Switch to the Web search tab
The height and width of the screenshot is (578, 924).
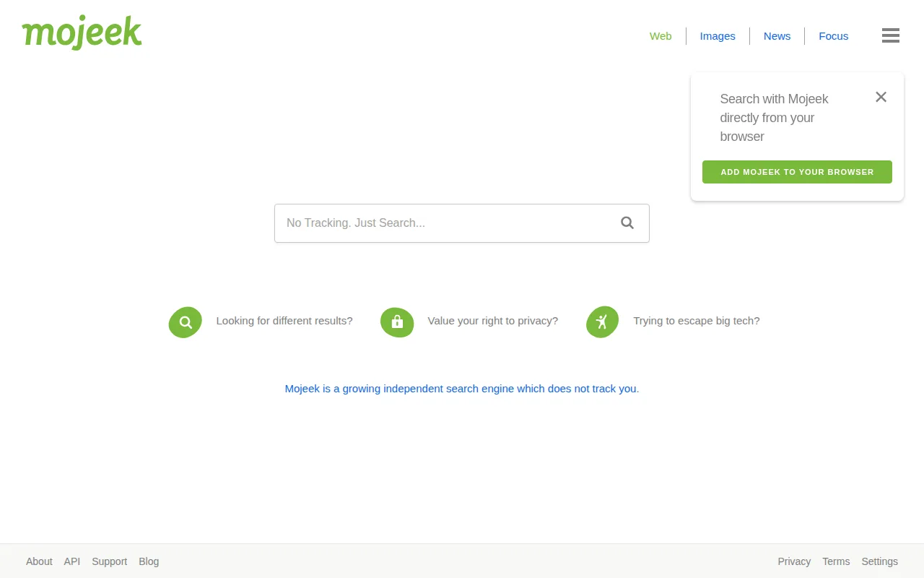pos(661,36)
